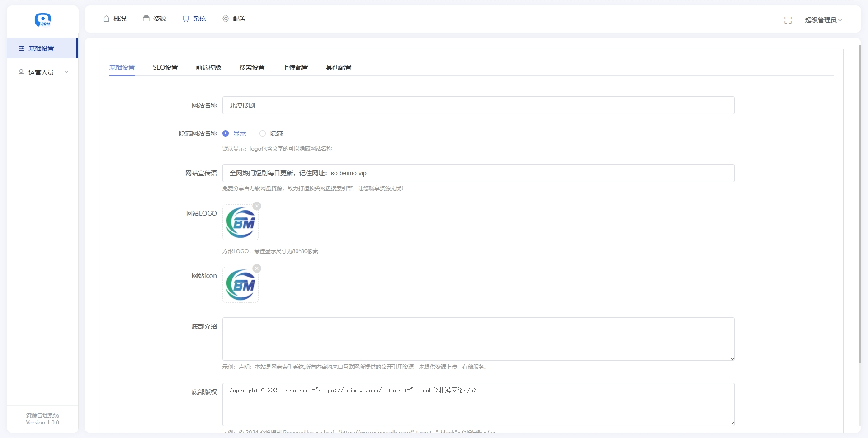This screenshot has height=438, width=868.
Task: Click inside the 底部介绍 textarea
Action: point(478,339)
